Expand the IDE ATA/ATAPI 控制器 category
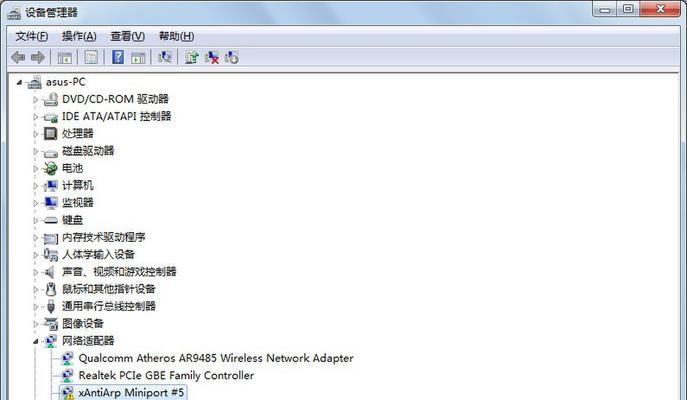The height and width of the screenshot is (400, 687). click(x=36, y=117)
